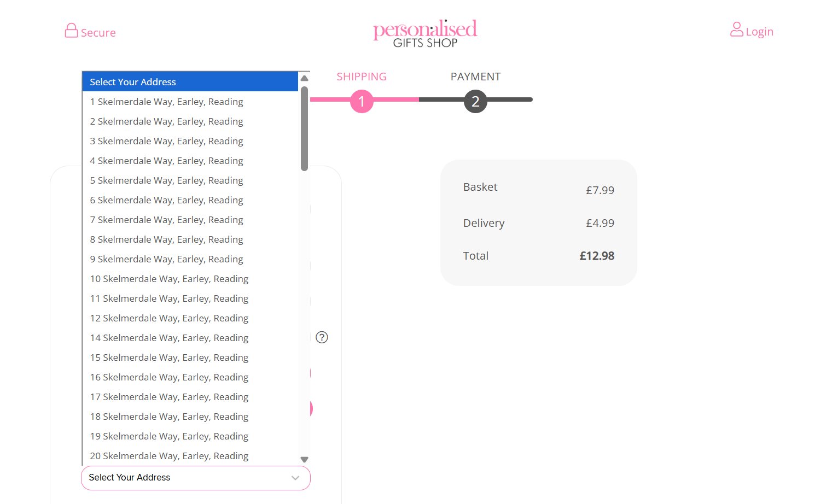Click the address list scroll up arrow
The height and width of the screenshot is (504, 832).
(x=305, y=78)
